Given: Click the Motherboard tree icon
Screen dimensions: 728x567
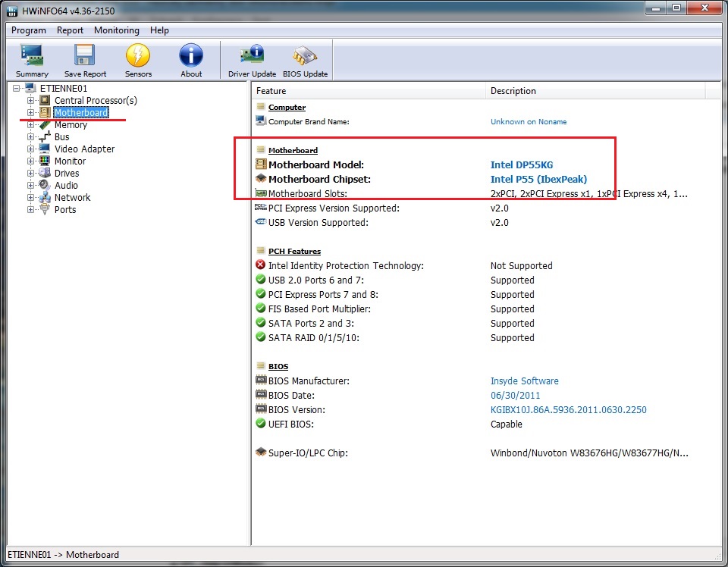Looking at the screenshot, I should [45, 112].
